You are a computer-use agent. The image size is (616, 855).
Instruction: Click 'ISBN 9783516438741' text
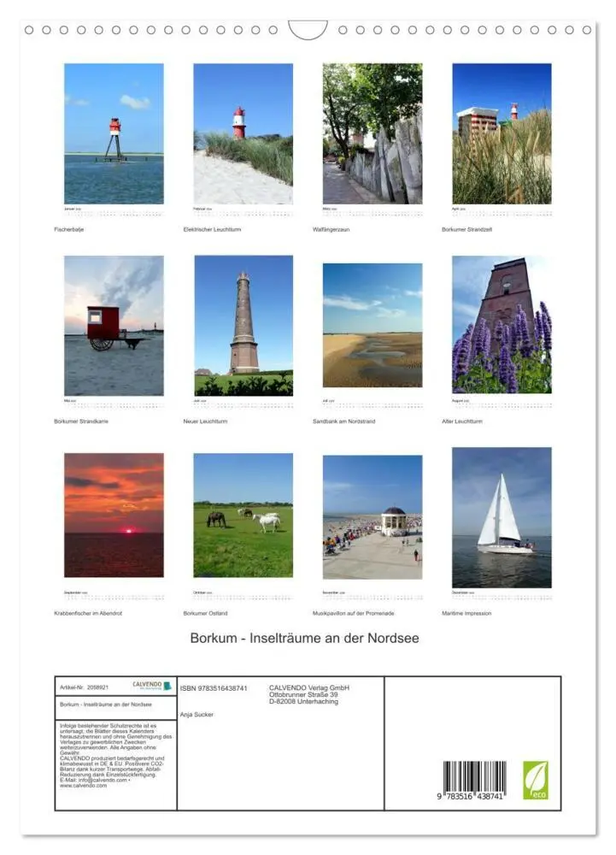(214, 688)
